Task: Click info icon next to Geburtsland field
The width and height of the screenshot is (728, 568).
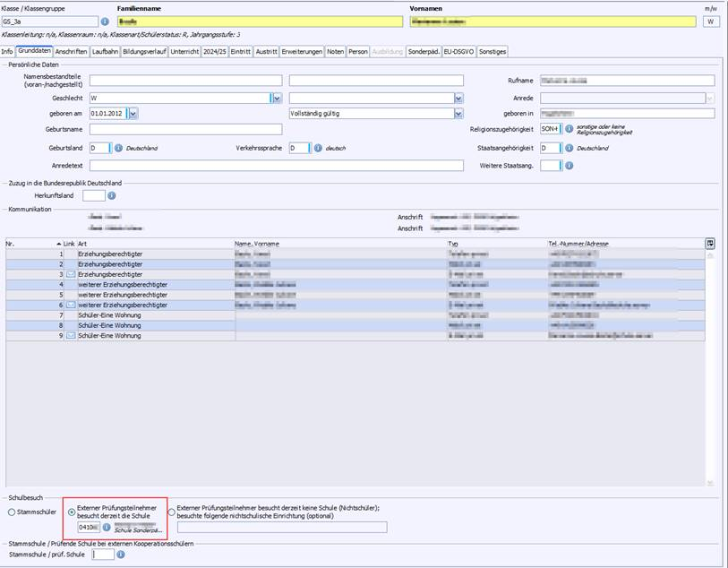Action: (118, 148)
